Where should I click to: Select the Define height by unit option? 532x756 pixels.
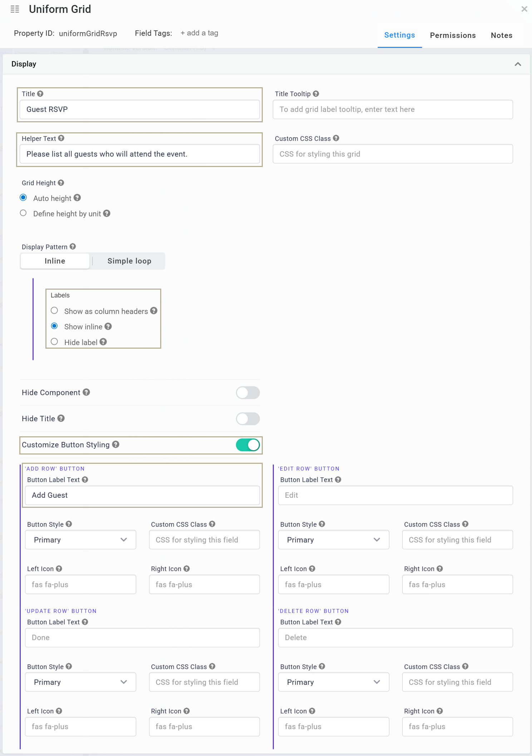pyautogui.click(x=23, y=213)
